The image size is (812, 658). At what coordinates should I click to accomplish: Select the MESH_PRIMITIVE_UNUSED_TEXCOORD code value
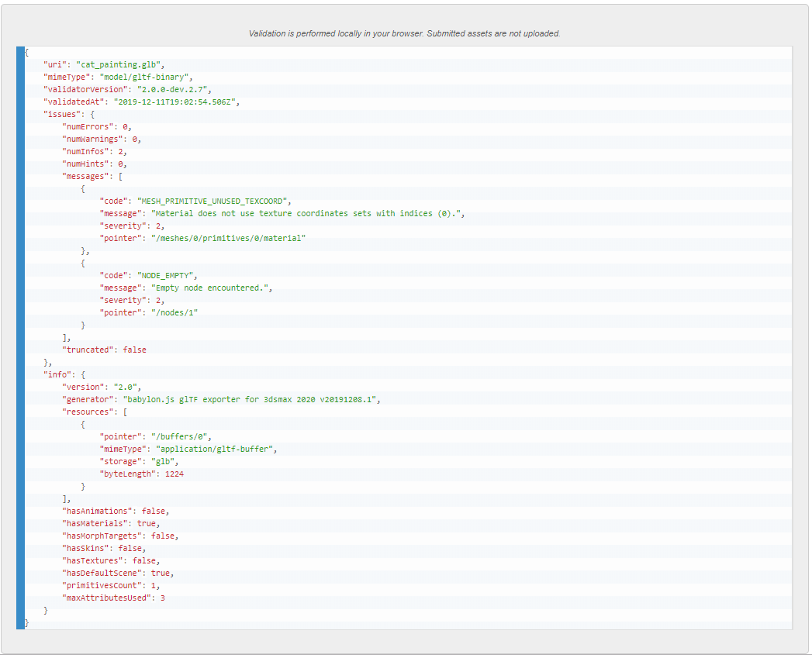click(x=213, y=202)
